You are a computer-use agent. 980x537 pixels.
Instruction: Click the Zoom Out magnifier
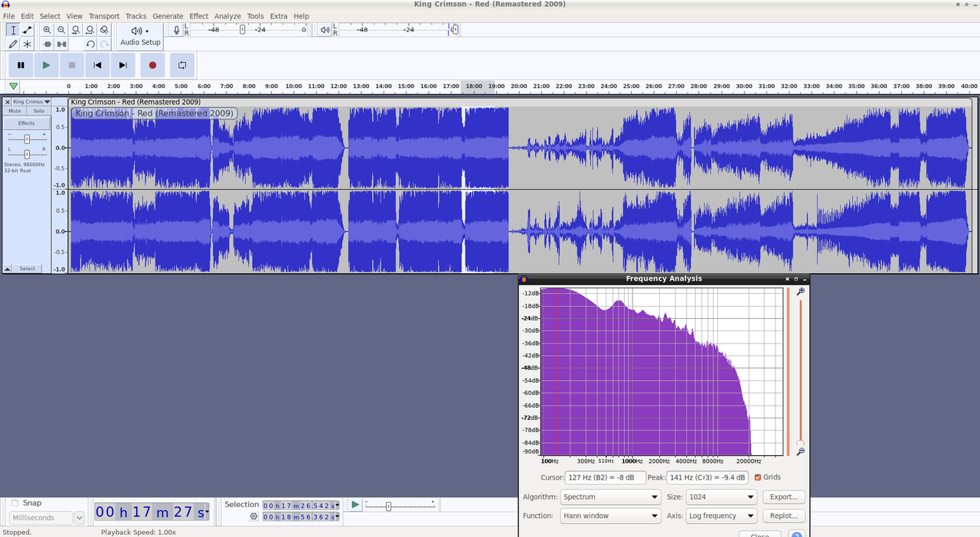tap(61, 30)
